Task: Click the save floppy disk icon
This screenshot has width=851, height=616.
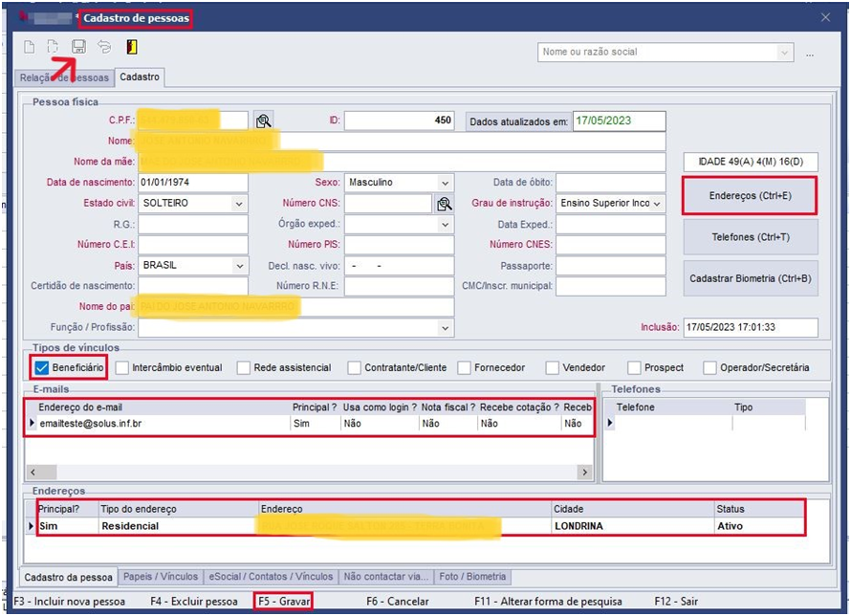Action: (x=78, y=47)
